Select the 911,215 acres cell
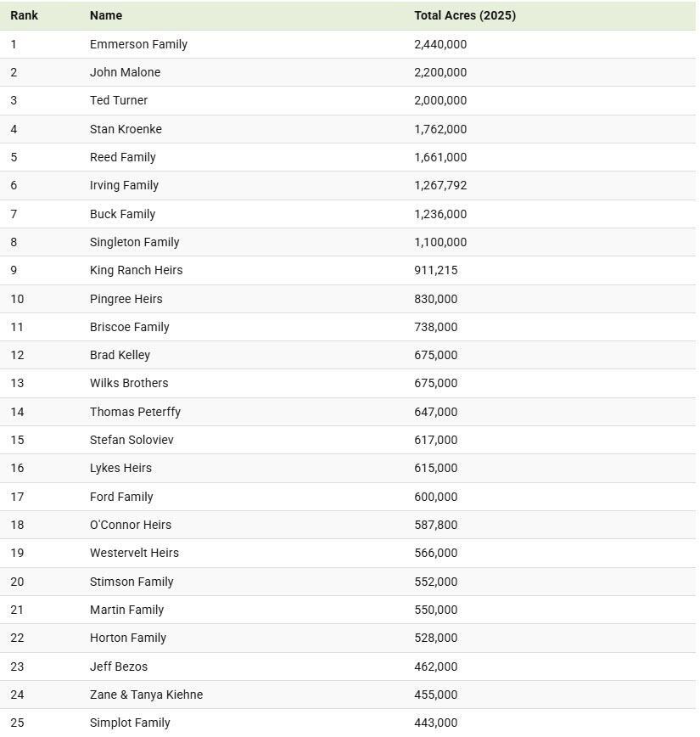The width and height of the screenshot is (700, 737). point(435,270)
